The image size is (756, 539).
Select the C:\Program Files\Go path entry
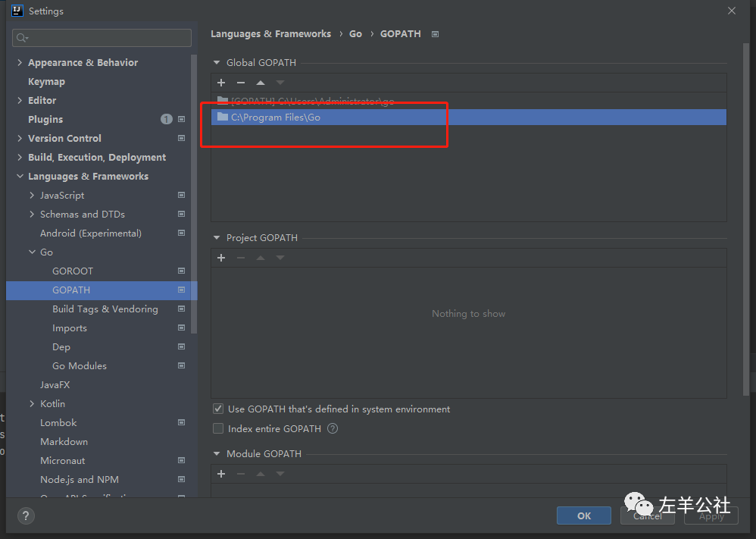469,118
